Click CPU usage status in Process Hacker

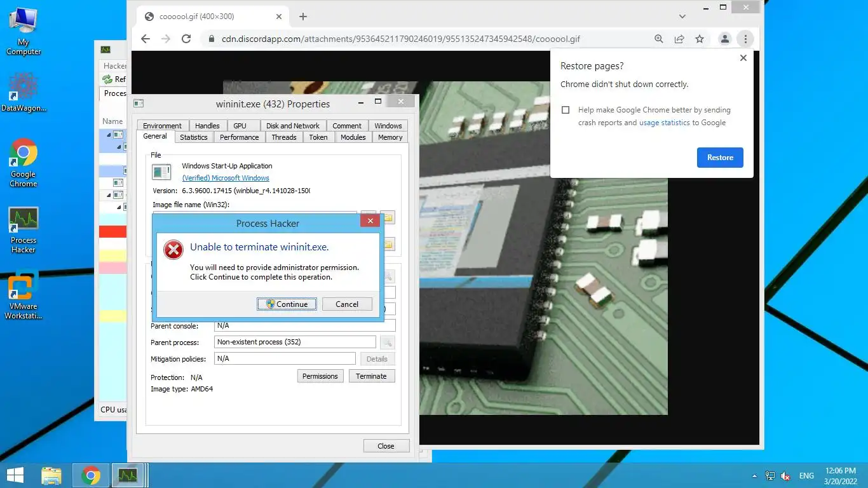coord(113,410)
